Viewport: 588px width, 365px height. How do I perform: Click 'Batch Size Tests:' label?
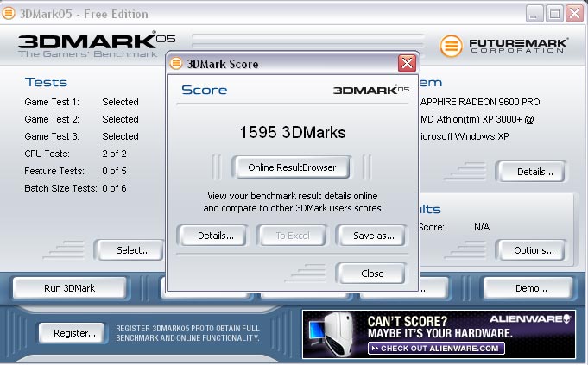pyautogui.click(x=60, y=188)
